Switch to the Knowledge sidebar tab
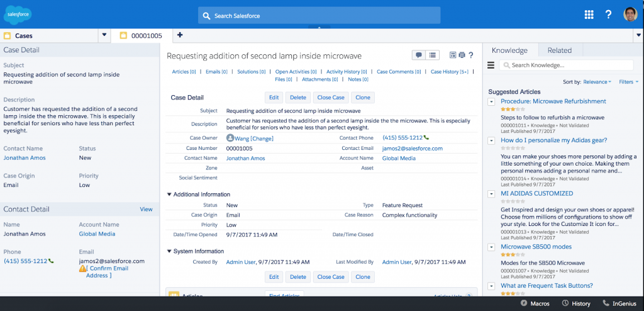Viewport: 644px width, 311px height. click(x=509, y=50)
